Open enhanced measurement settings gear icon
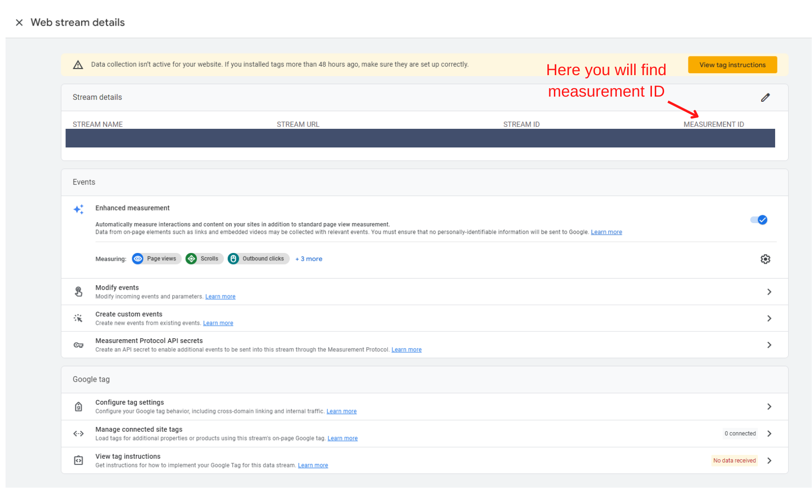 point(765,259)
